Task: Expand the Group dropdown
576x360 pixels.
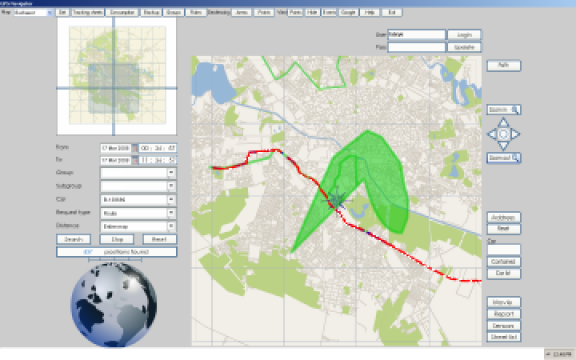Action: (171, 173)
